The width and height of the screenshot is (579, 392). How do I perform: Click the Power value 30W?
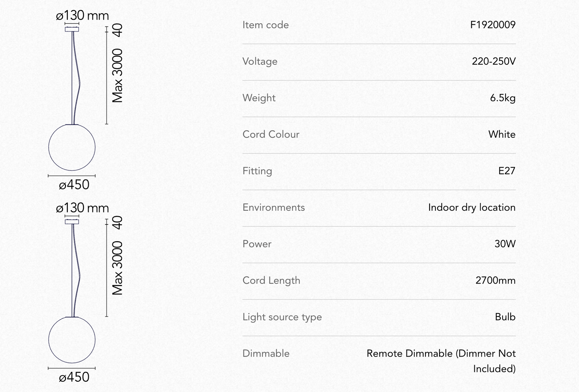click(x=505, y=244)
